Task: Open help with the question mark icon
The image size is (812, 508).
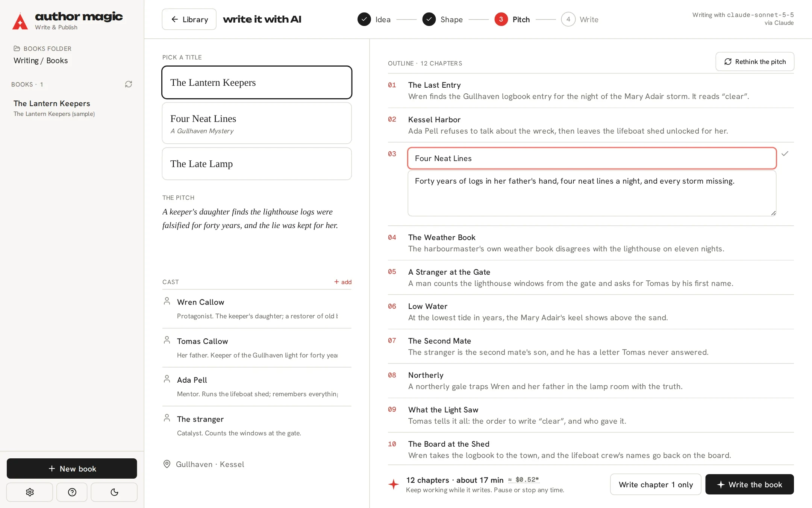Action: pyautogui.click(x=72, y=492)
